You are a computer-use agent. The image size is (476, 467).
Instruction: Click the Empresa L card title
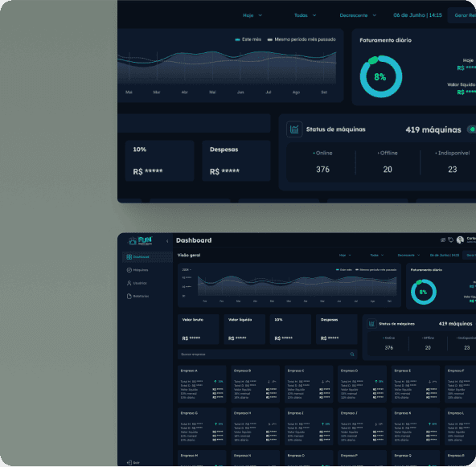[455, 413]
